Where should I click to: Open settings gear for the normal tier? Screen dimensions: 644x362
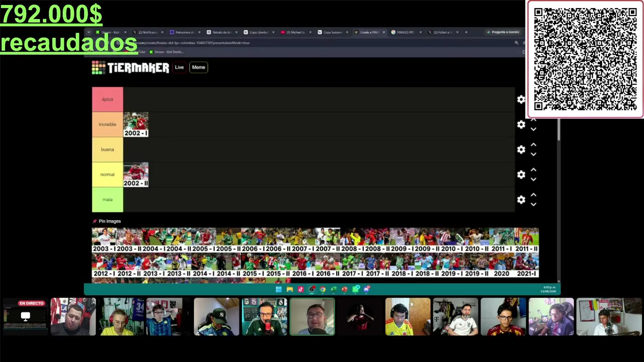[521, 175]
